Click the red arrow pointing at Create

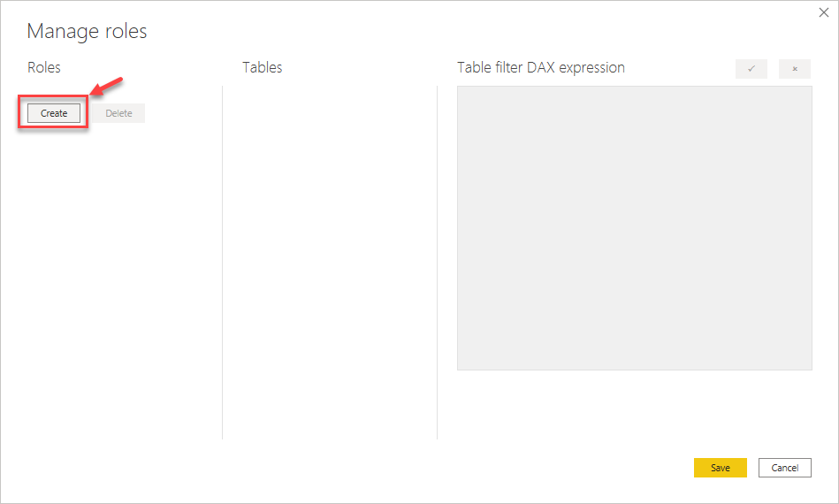107,87
